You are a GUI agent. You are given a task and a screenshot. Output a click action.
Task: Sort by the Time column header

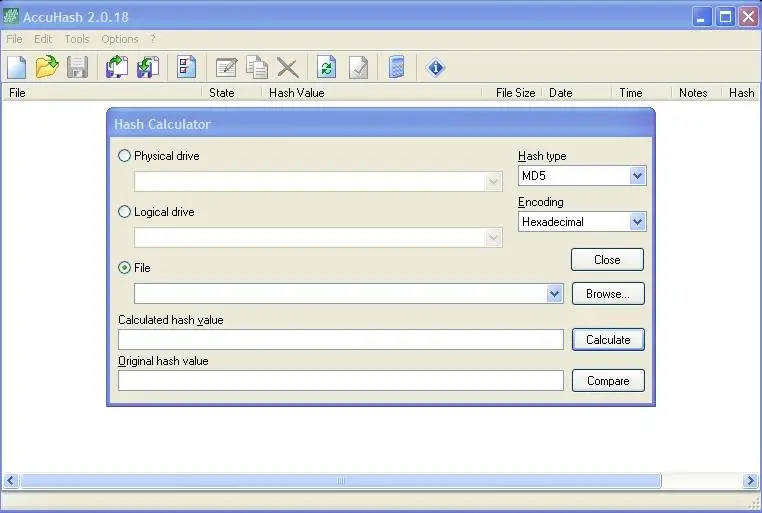641,92
